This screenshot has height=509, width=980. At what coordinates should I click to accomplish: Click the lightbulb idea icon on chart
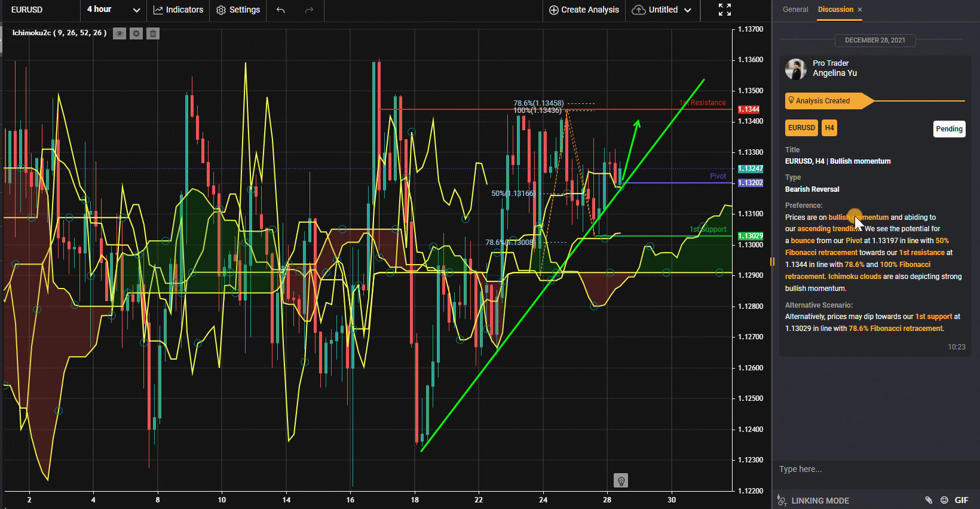pyautogui.click(x=621, y=480)
